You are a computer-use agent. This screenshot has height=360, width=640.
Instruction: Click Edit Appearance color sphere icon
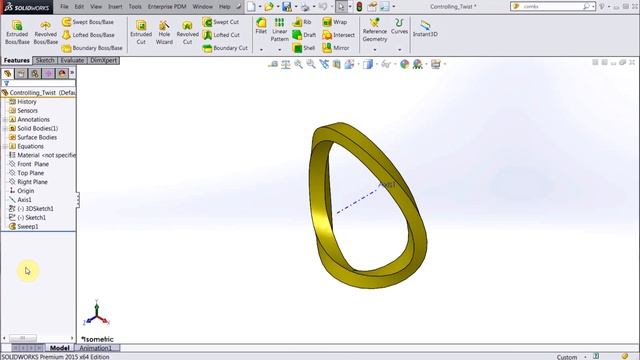tap(404, 64)
